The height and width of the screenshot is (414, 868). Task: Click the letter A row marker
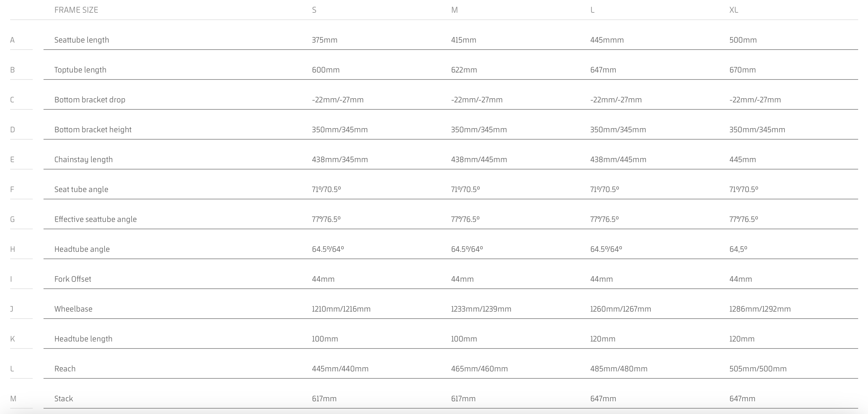tap(12, 40)
